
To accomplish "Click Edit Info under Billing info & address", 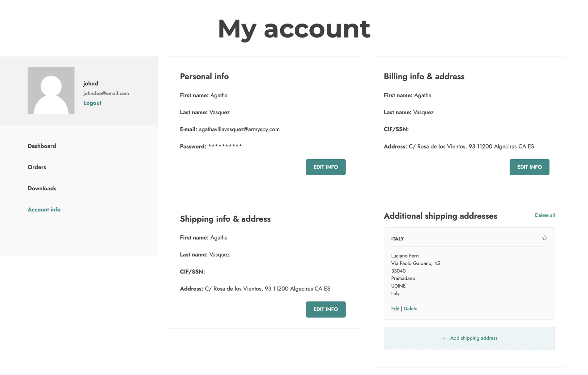I will (529, 167).
